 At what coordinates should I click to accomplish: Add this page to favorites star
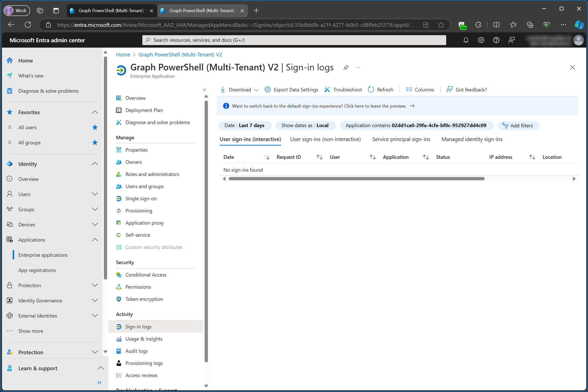pyautogui.click(x=441, y=25)
